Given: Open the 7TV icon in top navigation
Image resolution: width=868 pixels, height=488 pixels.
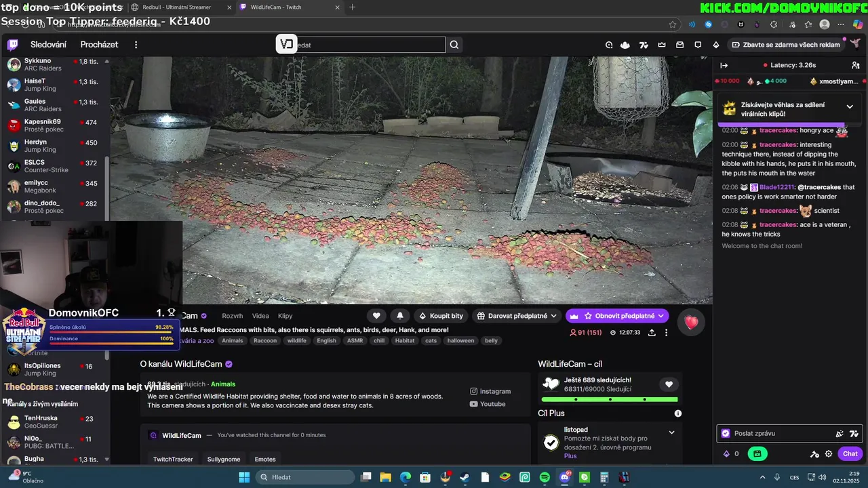Looking at the screenshot, I should point(644,45).
